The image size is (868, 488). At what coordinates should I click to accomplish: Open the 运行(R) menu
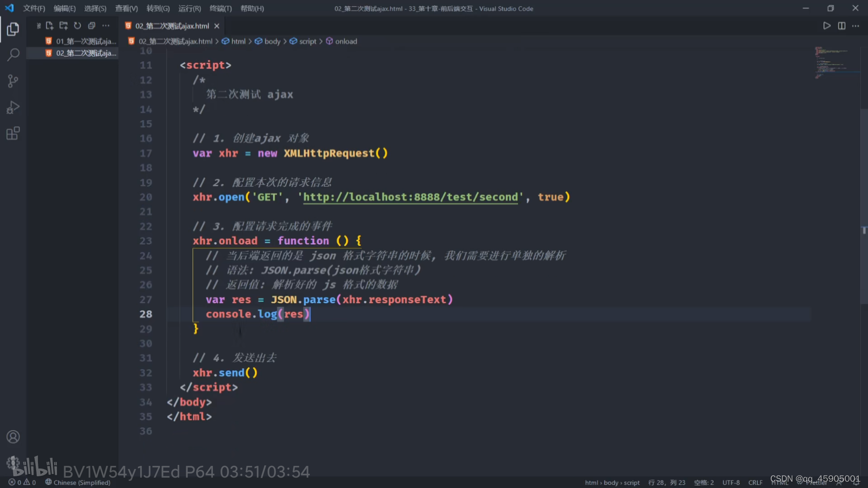(x=189, y=9)
